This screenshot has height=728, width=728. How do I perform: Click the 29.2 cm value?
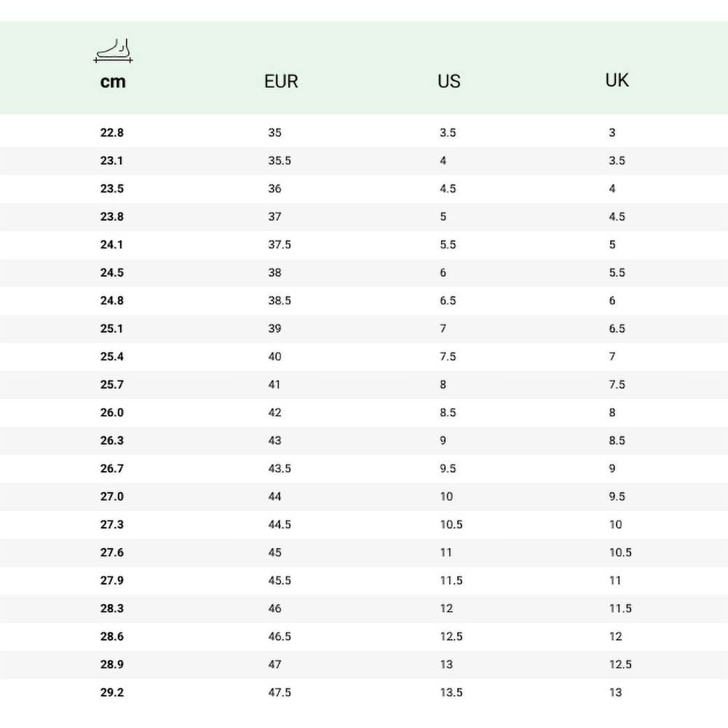[112, 692]
